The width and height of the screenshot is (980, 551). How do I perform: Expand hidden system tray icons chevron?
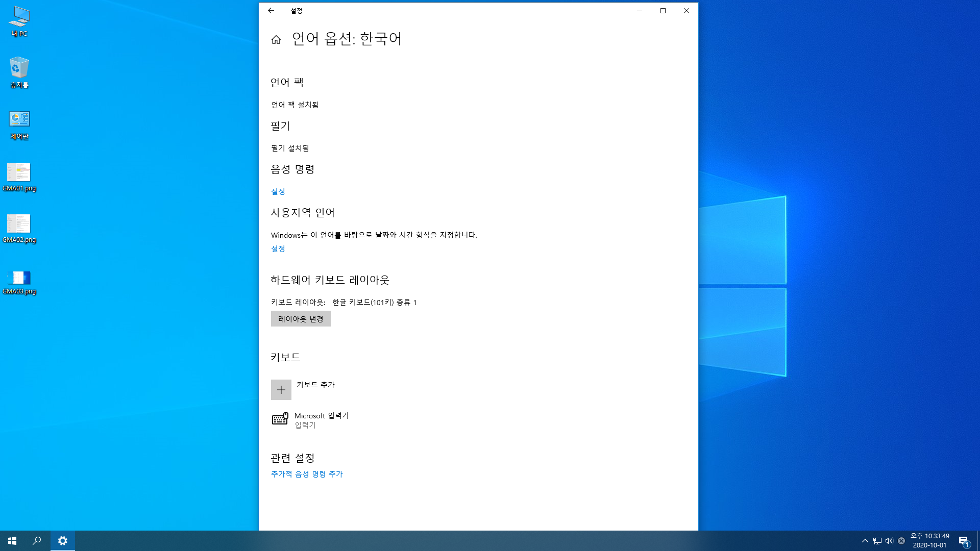(x=865, y=541)
